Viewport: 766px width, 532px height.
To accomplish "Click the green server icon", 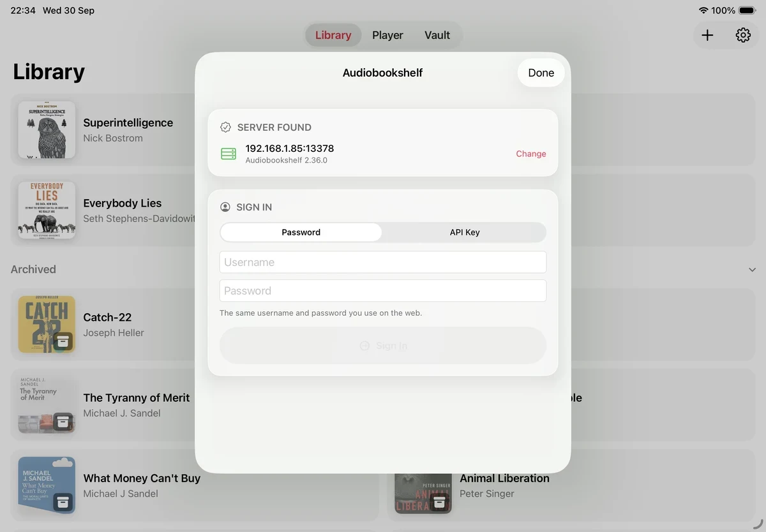I will click(x=229, y=154).
